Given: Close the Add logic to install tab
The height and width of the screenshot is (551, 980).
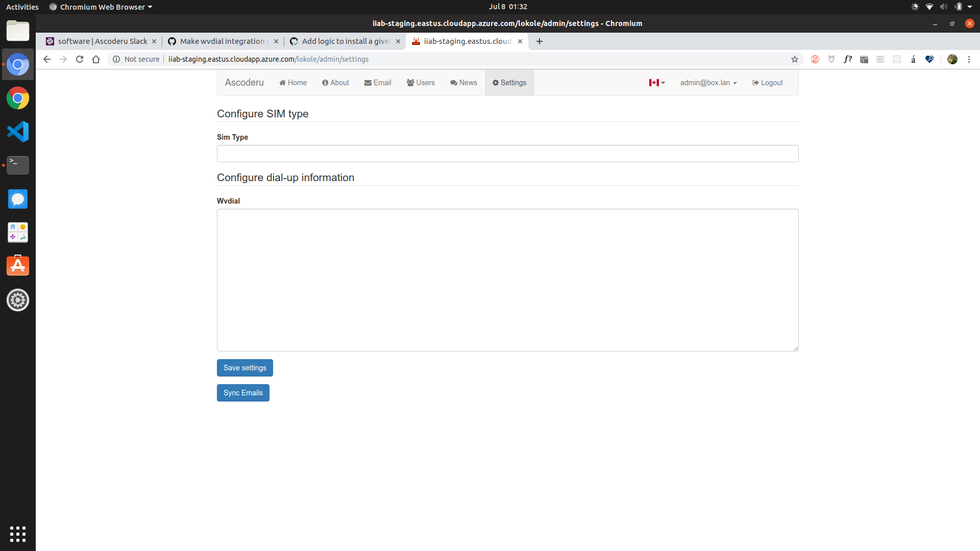Looking at the screenshot, I should click(x=398, y=41).
